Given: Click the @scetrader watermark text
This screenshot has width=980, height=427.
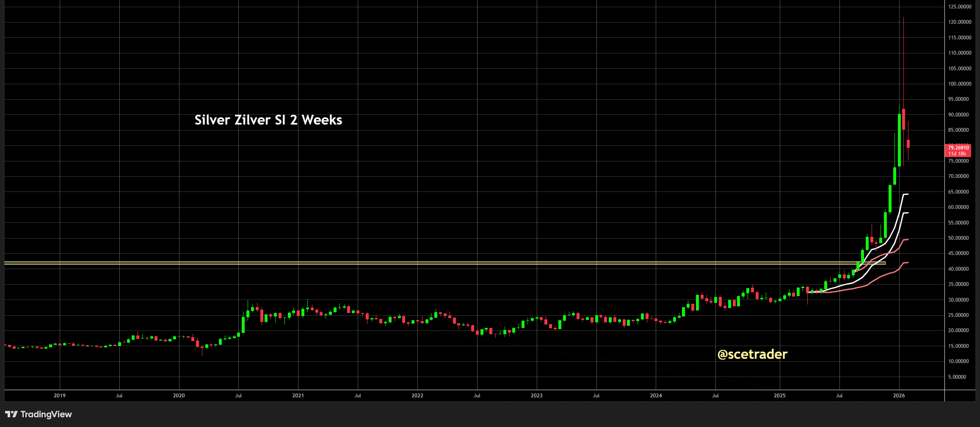Looking at the screenshot, I should [752, 354].
